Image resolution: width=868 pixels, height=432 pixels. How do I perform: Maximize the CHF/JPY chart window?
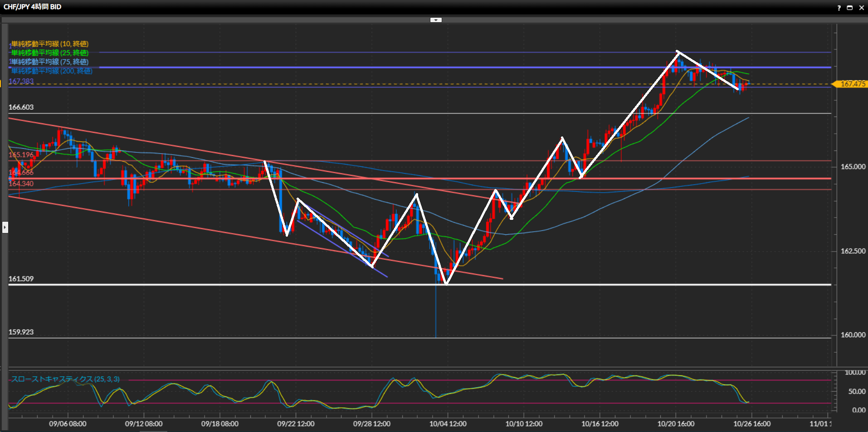click(849, 8)
